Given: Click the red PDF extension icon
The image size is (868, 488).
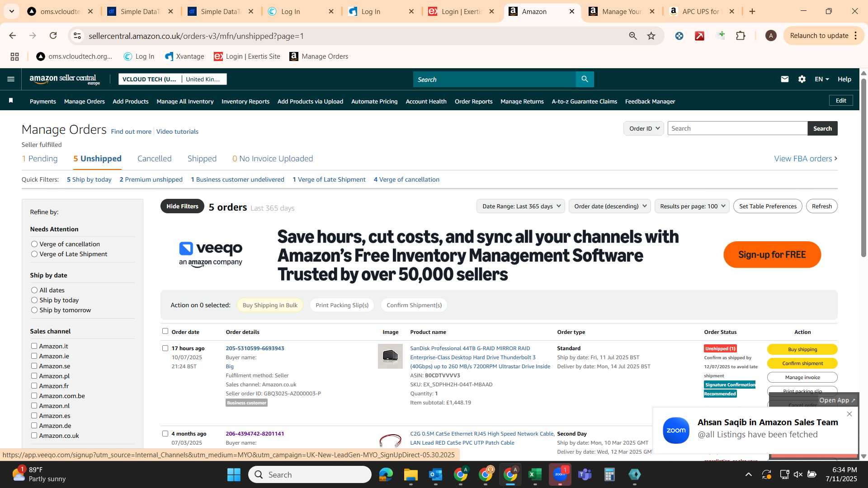Looking at the screenshot, I should click(x=699, y=36).
